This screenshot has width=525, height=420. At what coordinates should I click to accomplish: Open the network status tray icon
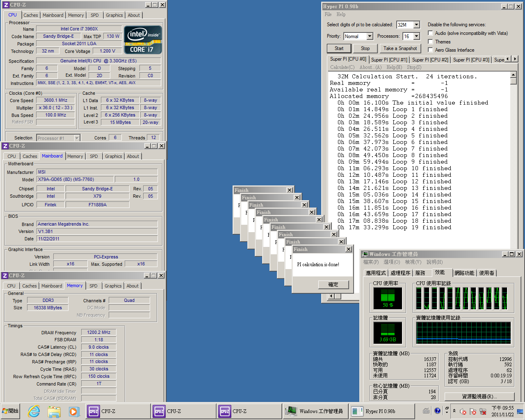[x=482, y=411]
